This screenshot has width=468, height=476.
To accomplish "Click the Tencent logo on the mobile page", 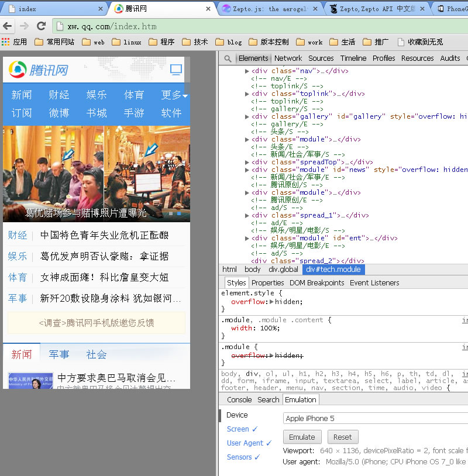I will pyautogui.click(x=39, y=70).
